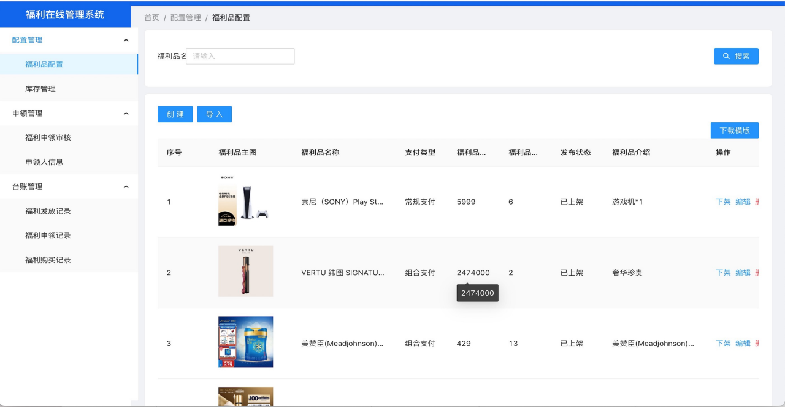Click 下架 link for the PlayStation row
Screen dimensions: 785x407
[723, 202]
